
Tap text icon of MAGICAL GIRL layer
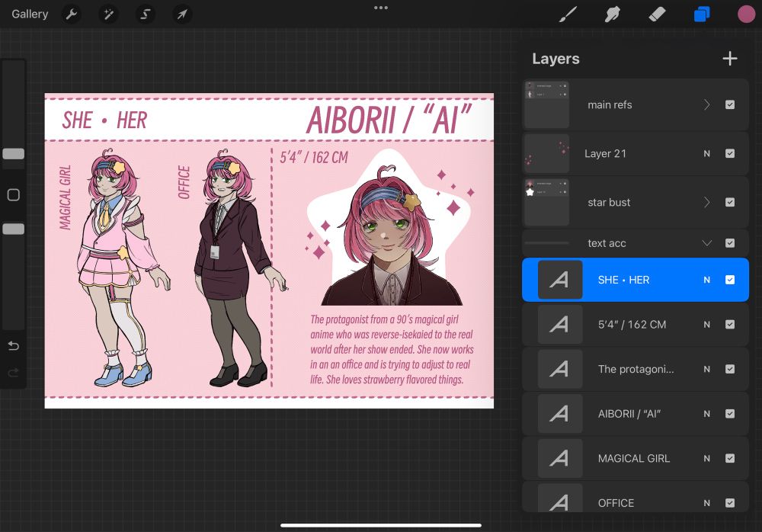click(x=560, y=459)
